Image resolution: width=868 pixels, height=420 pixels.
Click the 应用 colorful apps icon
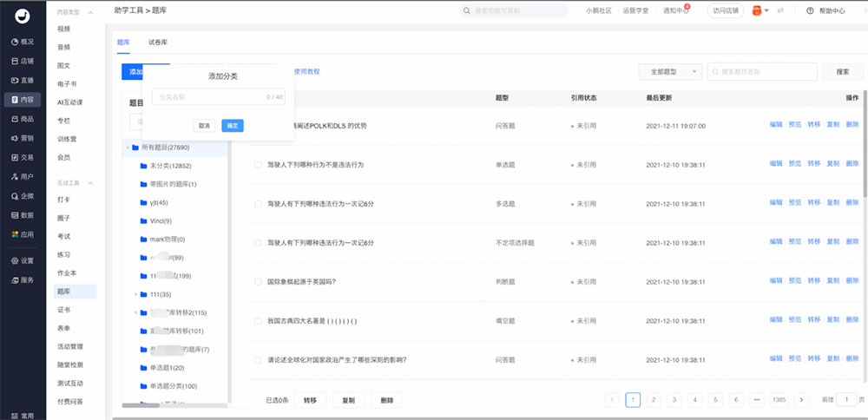click(x=15, y=234)
